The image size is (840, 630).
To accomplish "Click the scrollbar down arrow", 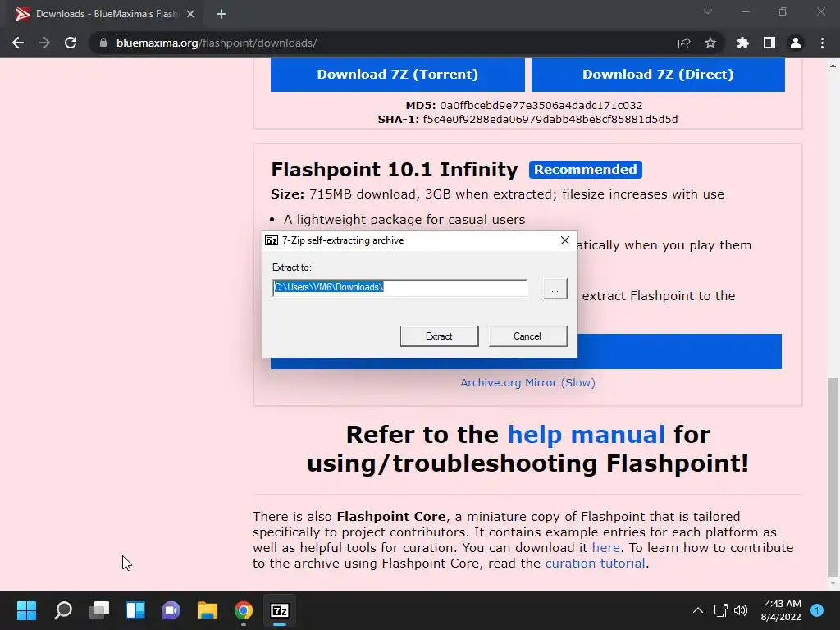I will pos(833,583).
